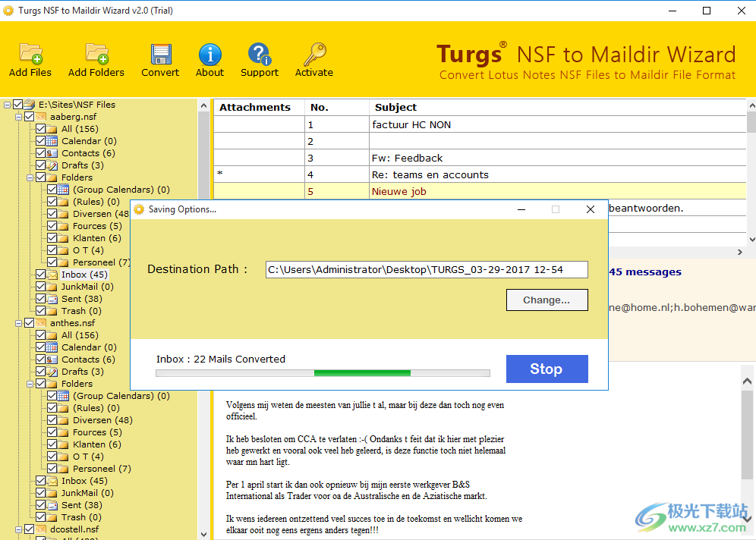Toggle the aberg.nsf checkbox
Screen dimensions: 756x540
(x=30, y=117)
